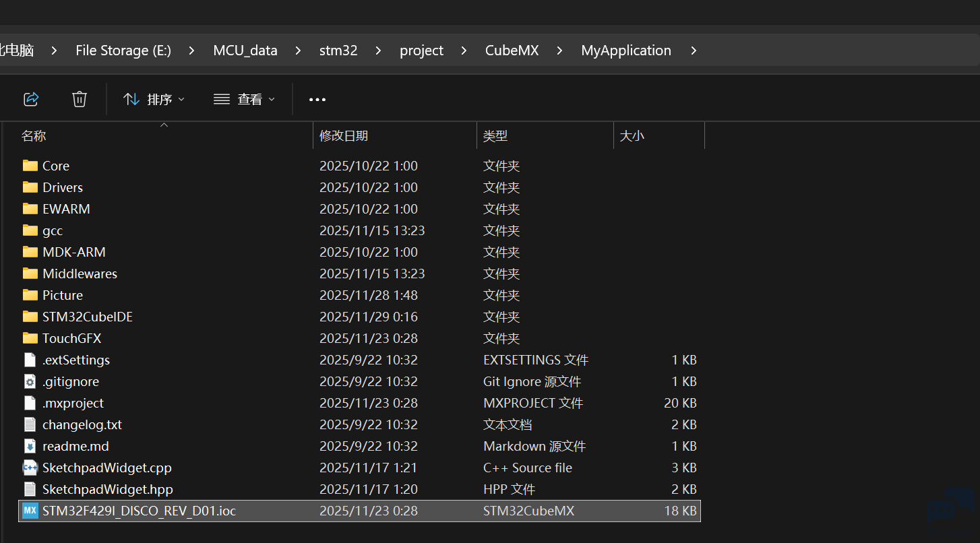The image size is (980, 543).
Task: Open the 排序 sort dropdown
Action: [154, 100]
